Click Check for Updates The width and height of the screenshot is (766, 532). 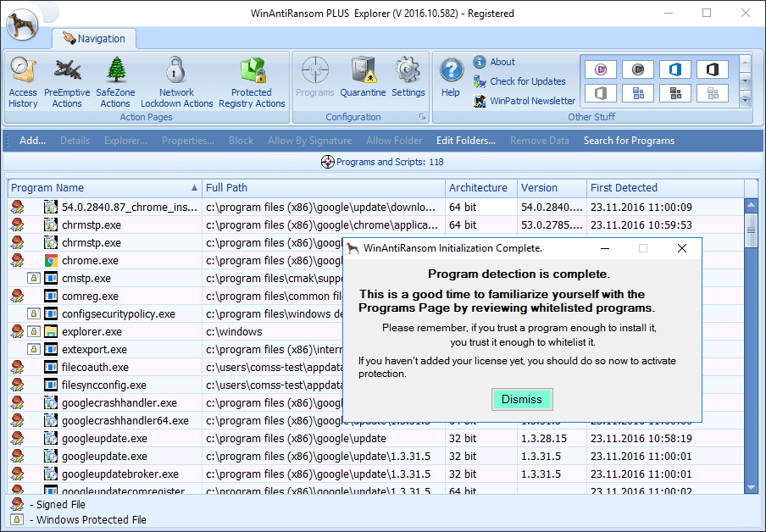click(x=519, y=81)
